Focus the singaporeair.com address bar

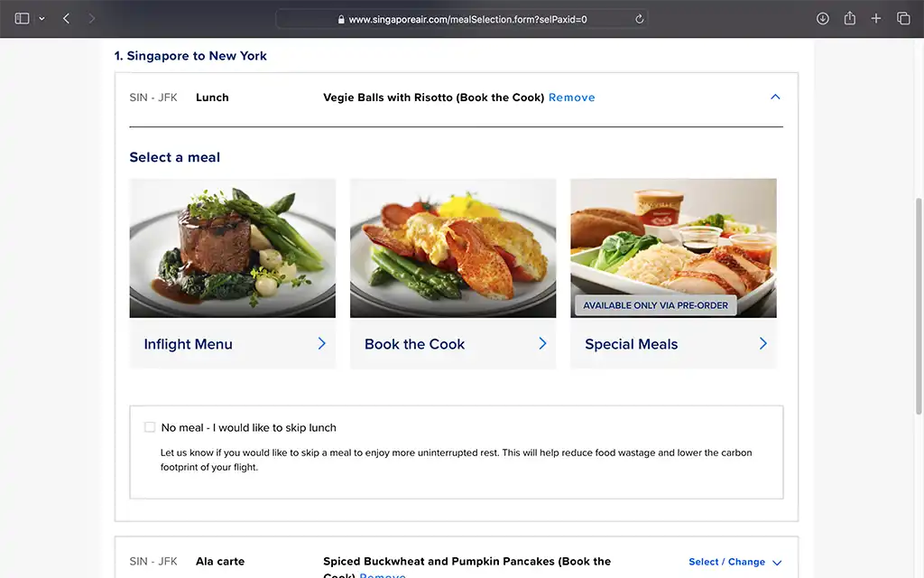461,19
